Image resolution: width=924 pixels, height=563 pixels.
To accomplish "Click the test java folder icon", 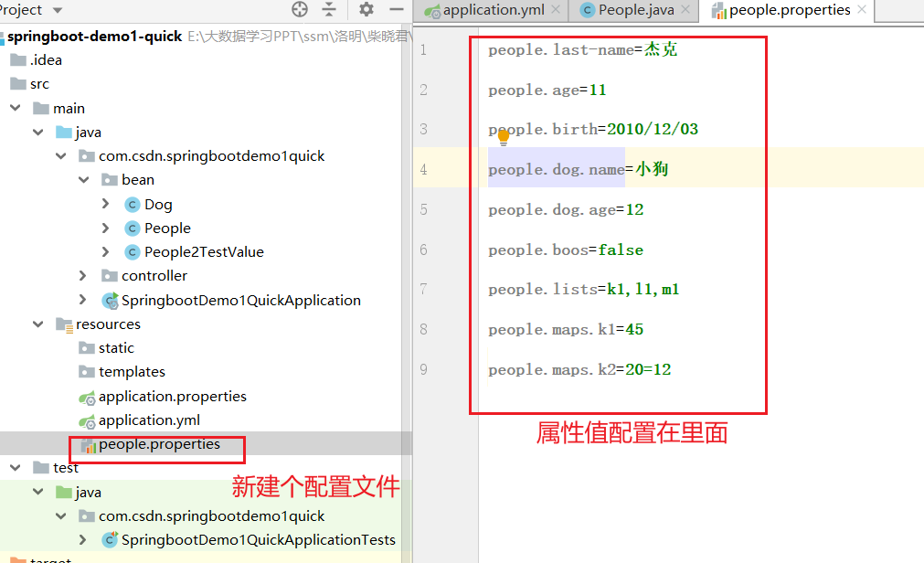I will pos(64,492).
